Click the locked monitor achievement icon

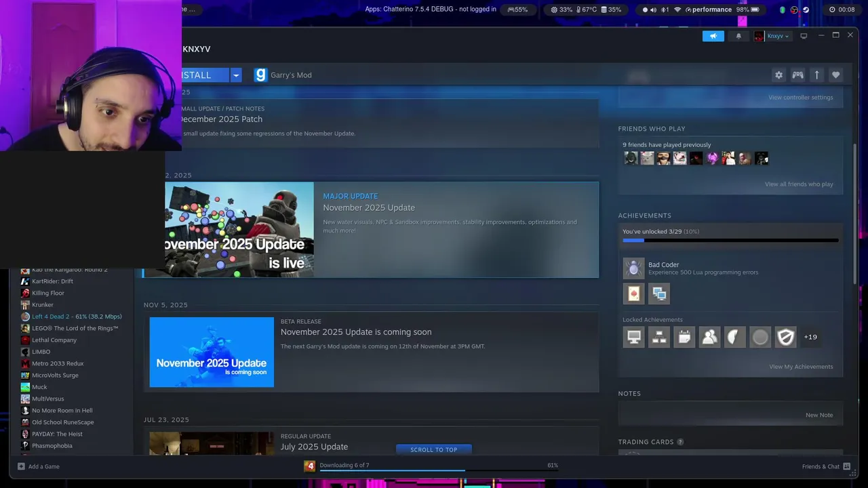coord(633,337)
